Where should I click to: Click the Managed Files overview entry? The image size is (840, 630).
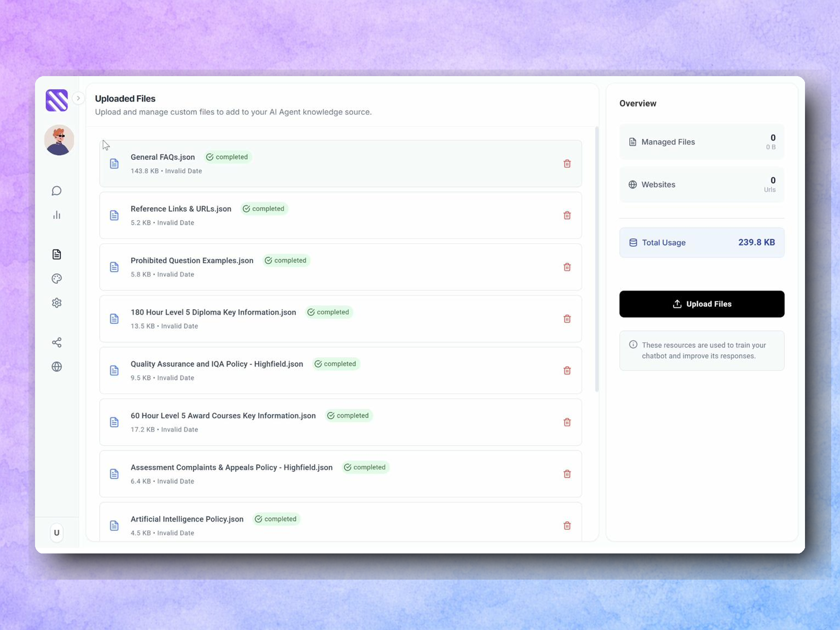(701, 142)
